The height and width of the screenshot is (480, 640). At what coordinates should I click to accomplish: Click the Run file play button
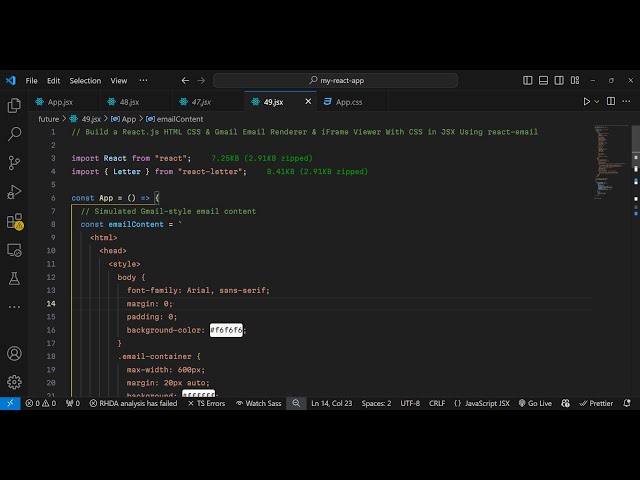point(587,101)
